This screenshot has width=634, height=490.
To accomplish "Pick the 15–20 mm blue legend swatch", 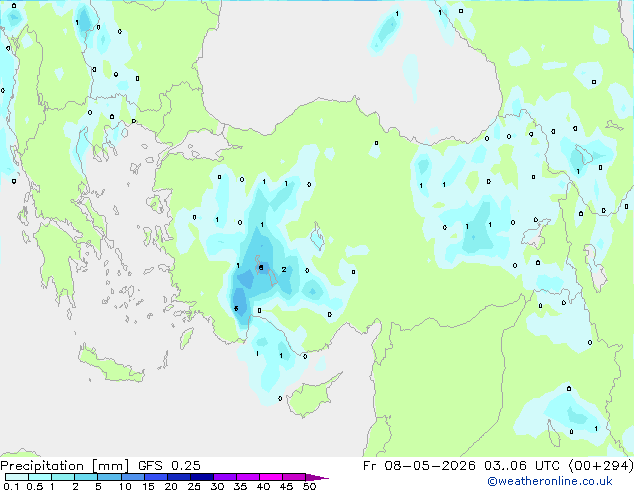I will tap(155, 477).
